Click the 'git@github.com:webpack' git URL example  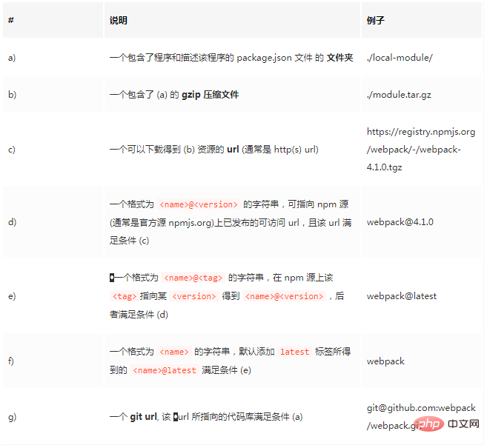pos(421,417)
